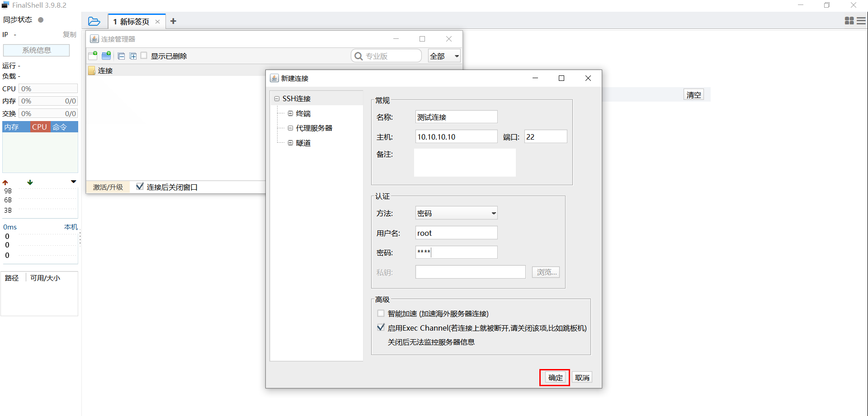Click the sync status indicator dot

[x=41, y=20]
